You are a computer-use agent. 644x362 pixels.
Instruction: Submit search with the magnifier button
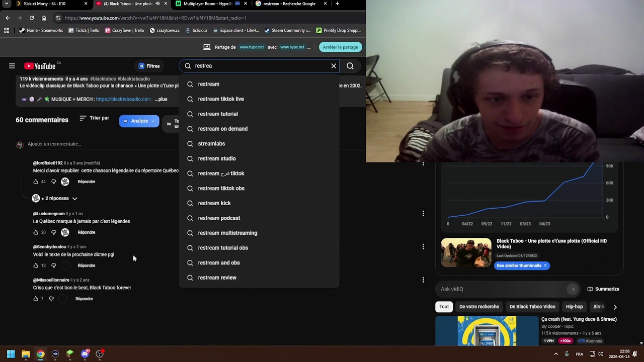[350, 66]
